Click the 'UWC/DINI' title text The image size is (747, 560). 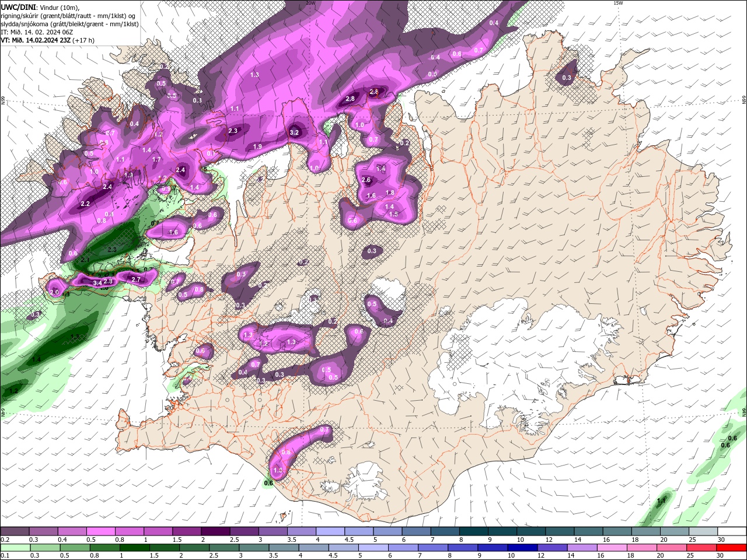pos(18,7)
